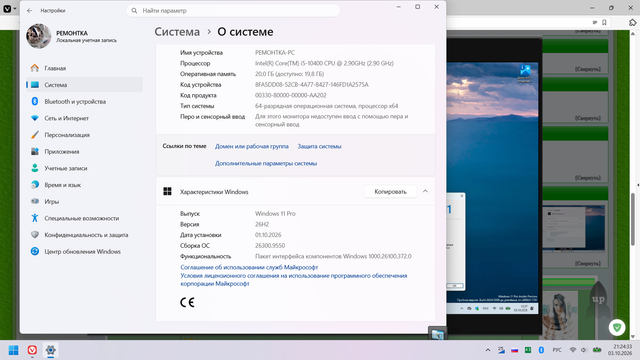Open Домен или рабочая группа link
640x360 pixels.
pyautogui.click(x=252, y=146)
